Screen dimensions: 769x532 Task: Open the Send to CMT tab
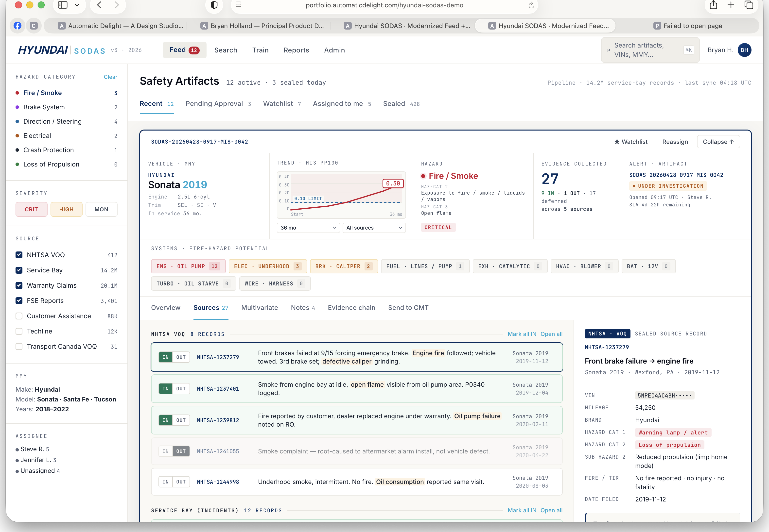(408, 308)
